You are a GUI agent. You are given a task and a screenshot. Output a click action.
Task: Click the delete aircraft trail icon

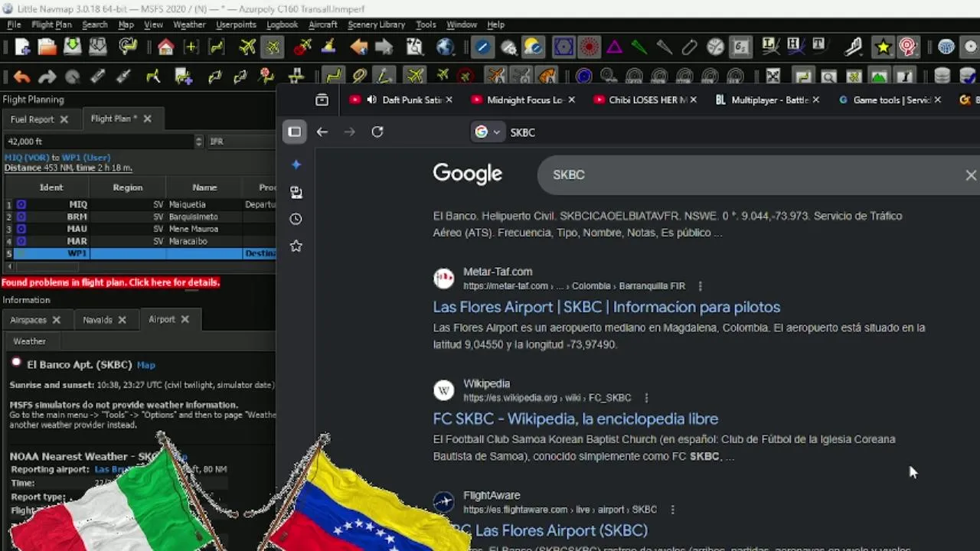[302, 47]
